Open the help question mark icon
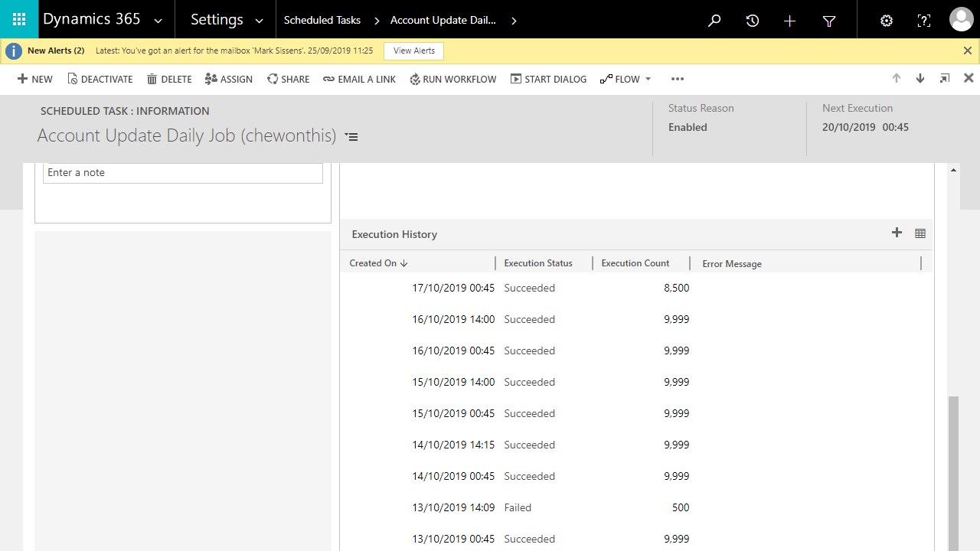 click(924, 21)
